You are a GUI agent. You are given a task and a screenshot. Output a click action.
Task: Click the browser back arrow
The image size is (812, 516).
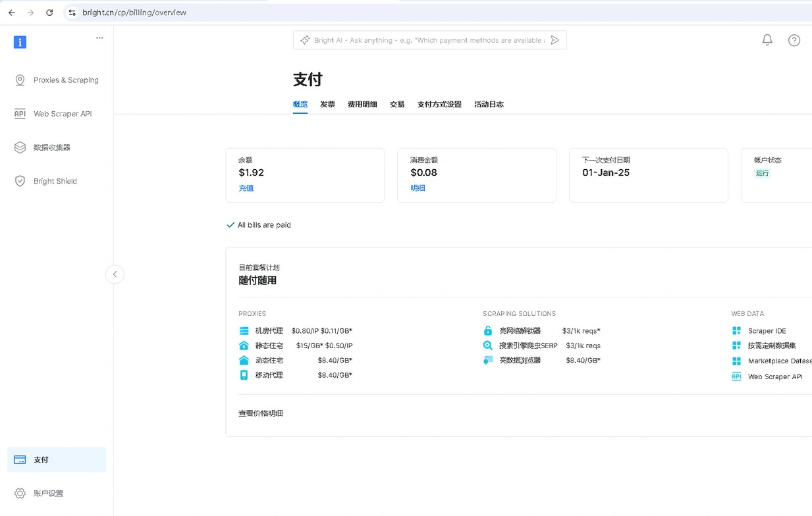click(12, 13)
